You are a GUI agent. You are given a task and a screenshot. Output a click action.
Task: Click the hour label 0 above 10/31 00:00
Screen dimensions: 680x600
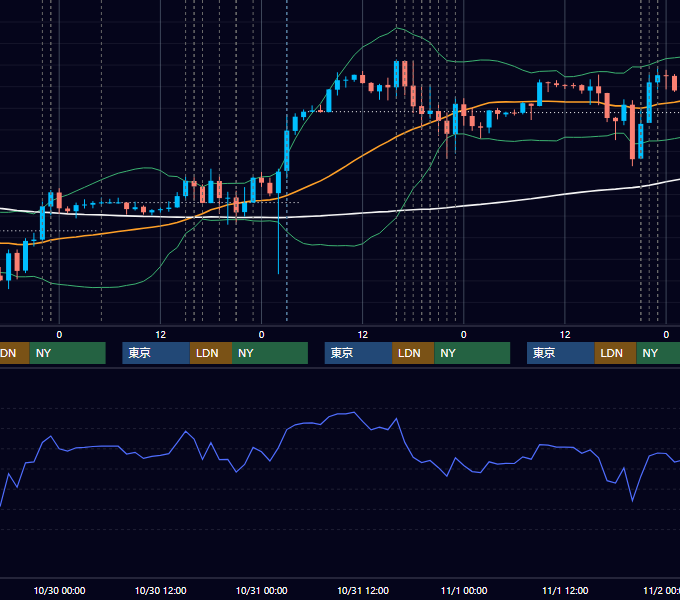pos(262,335)
